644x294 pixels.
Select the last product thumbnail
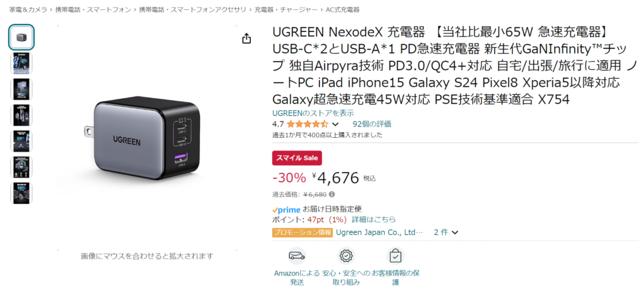tap(21, 193)
